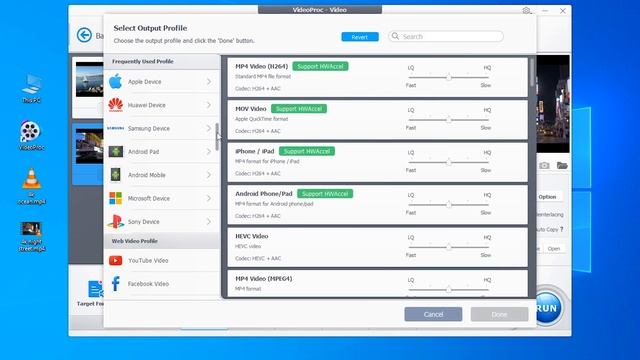Image resolution: width=640 pixels, height=360 pixels.
Task: Expand Apple Device chevron
Action: tap(209, 82)
